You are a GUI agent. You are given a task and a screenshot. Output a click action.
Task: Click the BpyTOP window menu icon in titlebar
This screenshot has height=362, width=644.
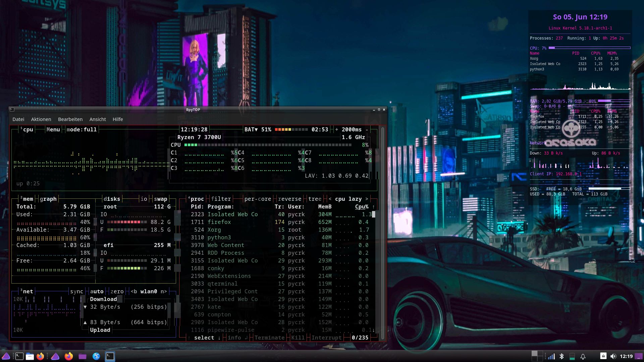click(x=12, y=110)
